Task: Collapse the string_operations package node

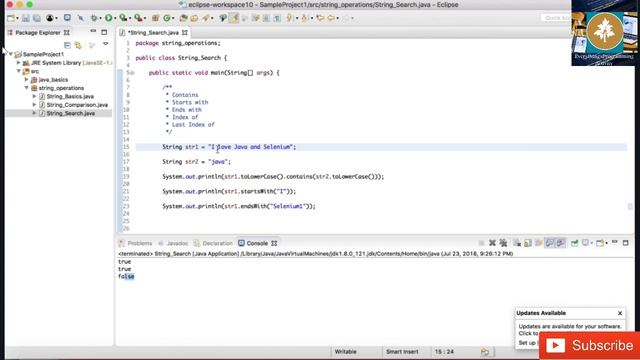Action: (27, 88)
